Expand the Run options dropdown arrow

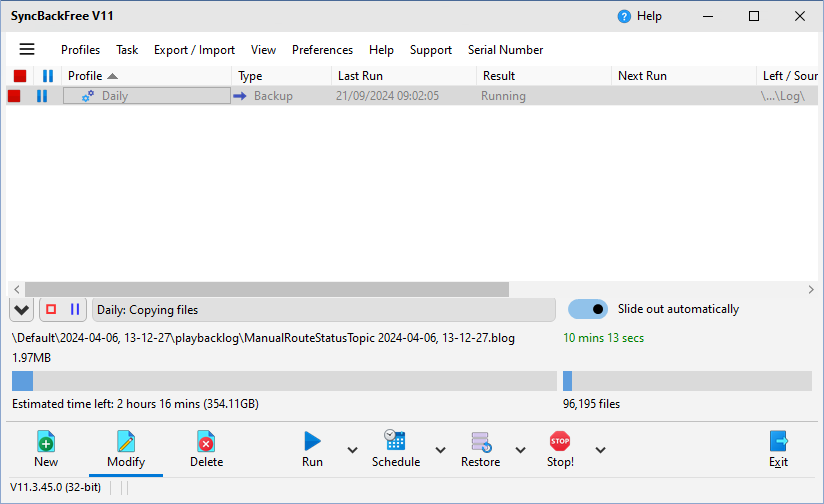[352, 450]
